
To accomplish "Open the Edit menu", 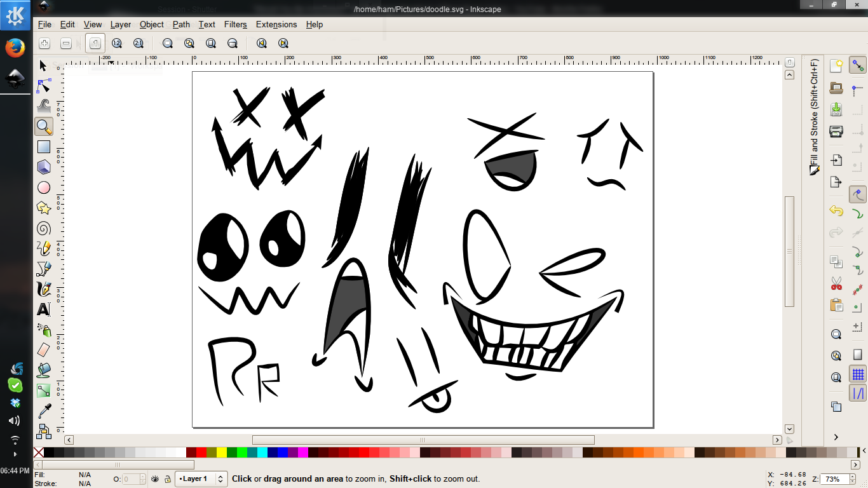I will point(67,24).
